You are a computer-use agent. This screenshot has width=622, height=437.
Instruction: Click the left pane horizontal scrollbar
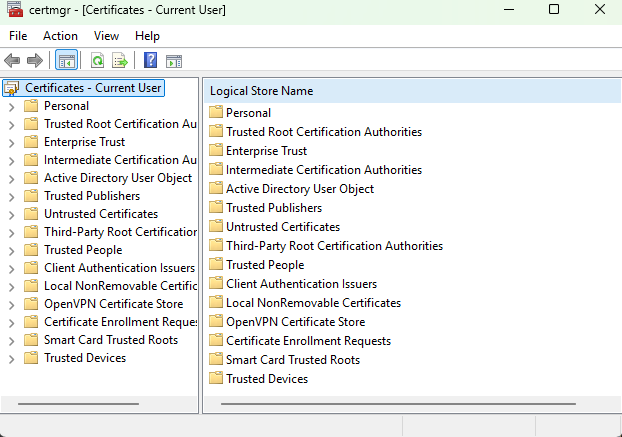click(x=79, y=404)
